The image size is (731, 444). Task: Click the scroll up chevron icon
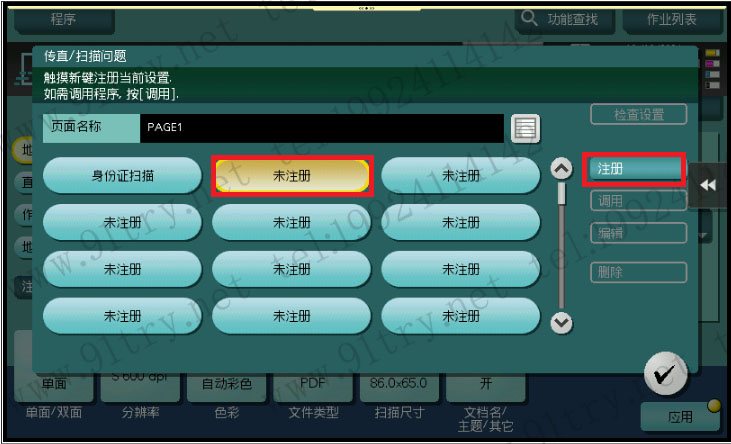(x=561, y=169)
